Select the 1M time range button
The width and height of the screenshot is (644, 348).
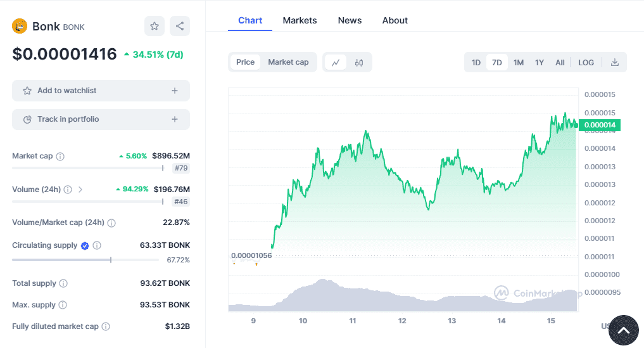coord(518,62)
